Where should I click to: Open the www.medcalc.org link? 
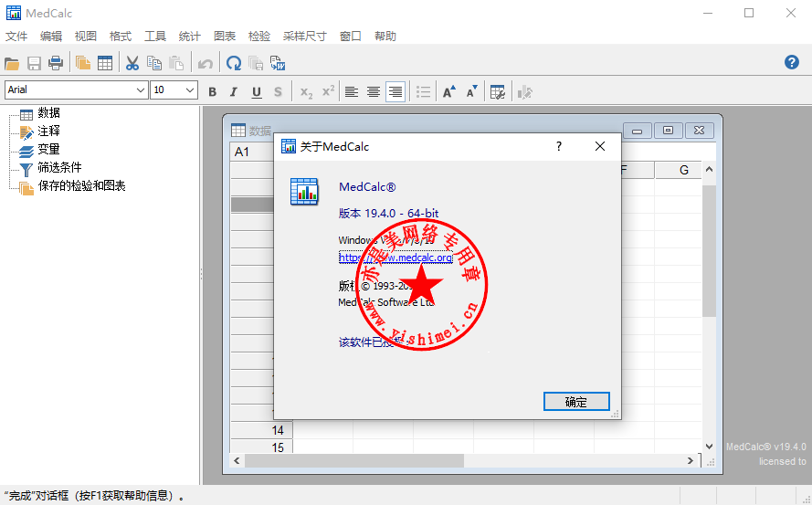[395, 258]
